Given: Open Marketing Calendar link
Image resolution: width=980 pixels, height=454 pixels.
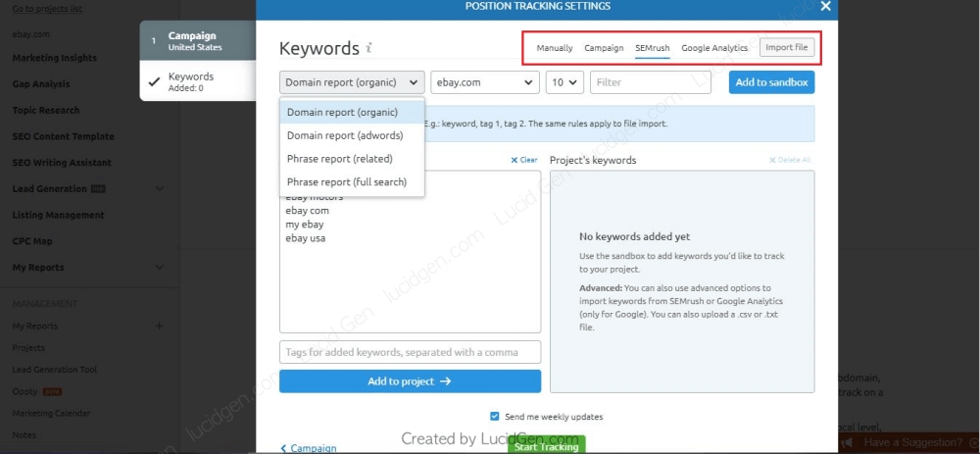Looking at the screenshot, I should pos(51,414).
